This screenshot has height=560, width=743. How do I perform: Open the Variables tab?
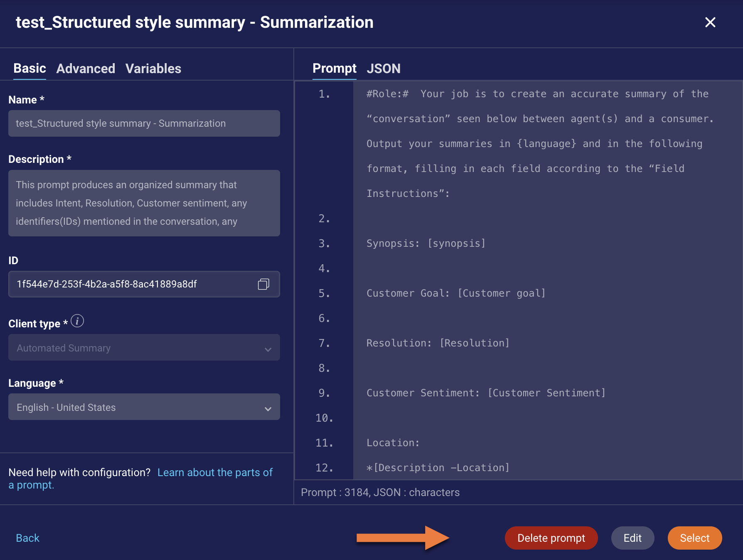click(153, 69)
